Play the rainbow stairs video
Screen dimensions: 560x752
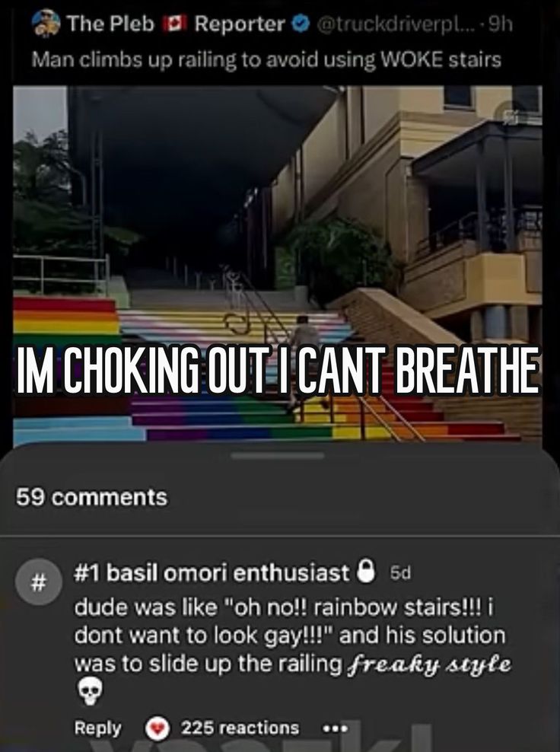[278, 265]
